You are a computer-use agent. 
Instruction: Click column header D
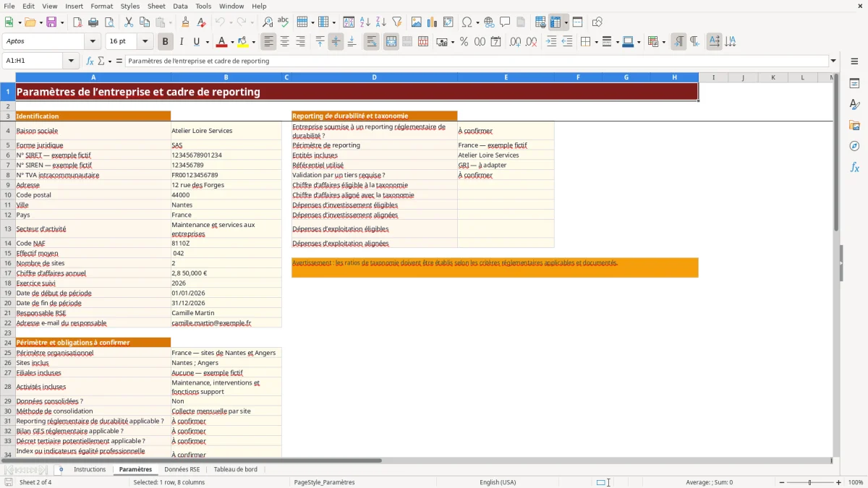click(x=374, y=77)
